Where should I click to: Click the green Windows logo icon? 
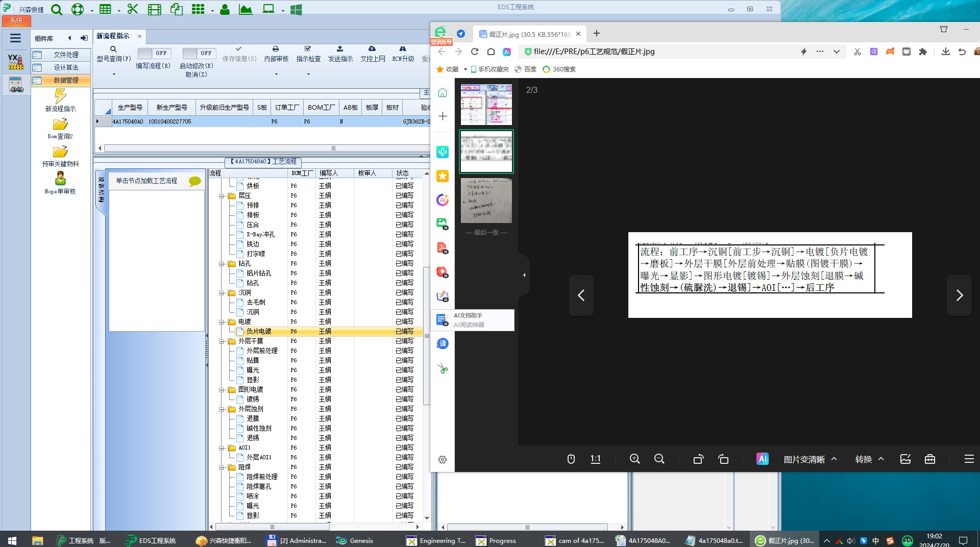click(296, 10)
